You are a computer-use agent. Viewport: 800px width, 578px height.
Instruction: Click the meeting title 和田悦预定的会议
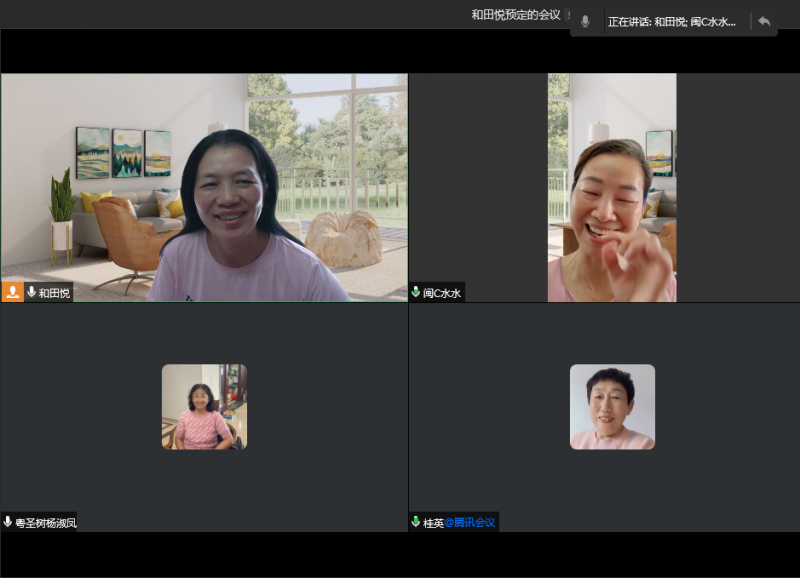click(x=515, y=15)
